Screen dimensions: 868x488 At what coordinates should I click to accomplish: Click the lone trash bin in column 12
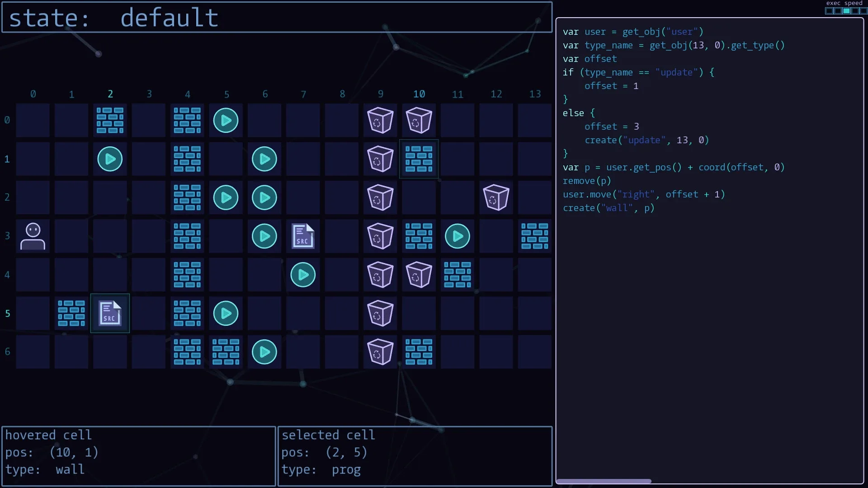coord(496,197)
